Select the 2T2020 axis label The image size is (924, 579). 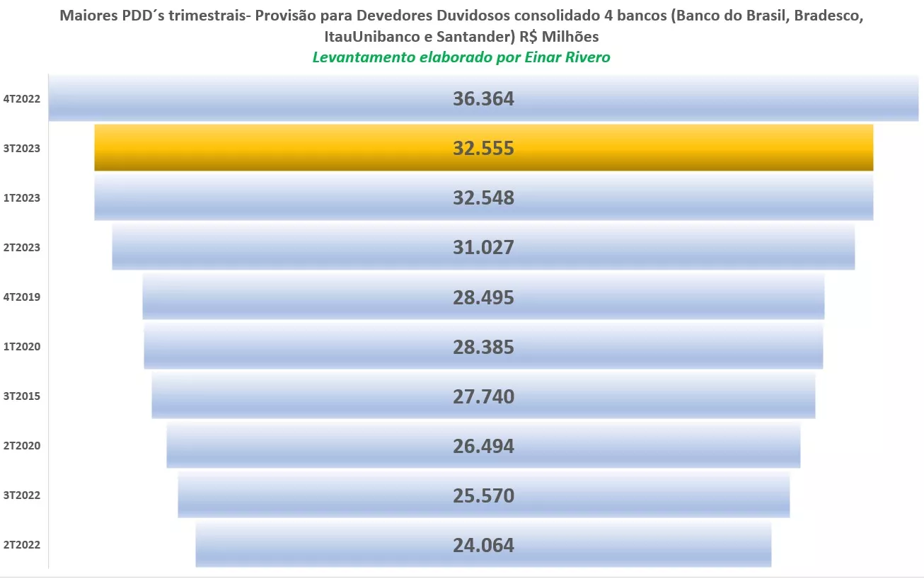(22, 445)
